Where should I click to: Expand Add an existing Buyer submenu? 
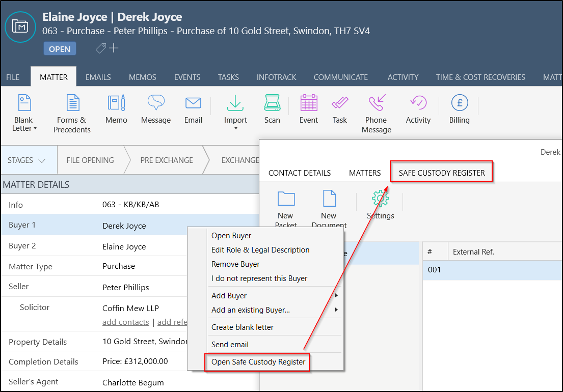coord(336,310)
